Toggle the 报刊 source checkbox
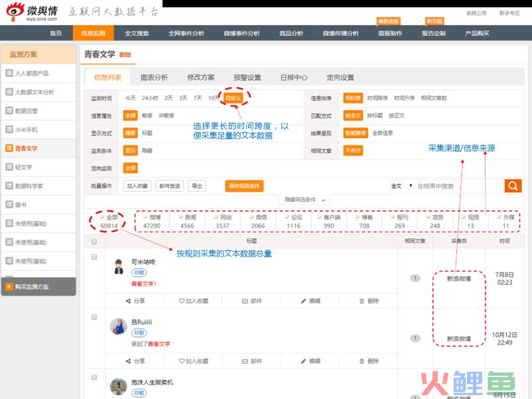 tap(393, 217)
